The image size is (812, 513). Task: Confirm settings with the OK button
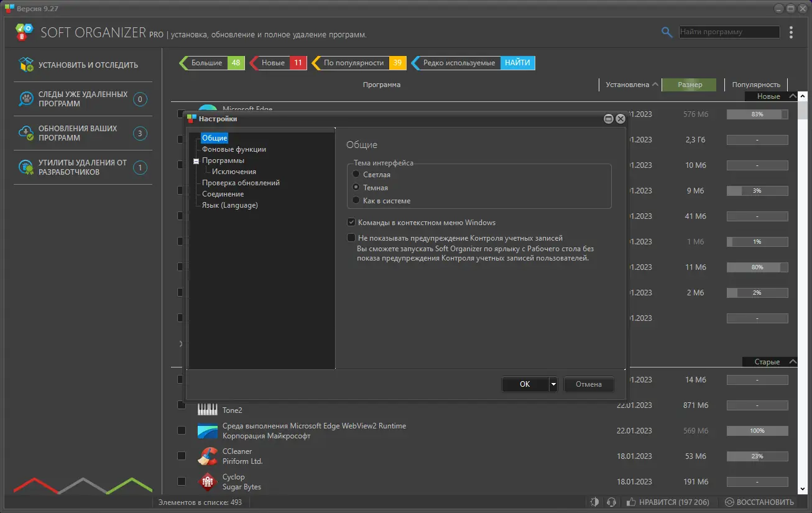525,384
